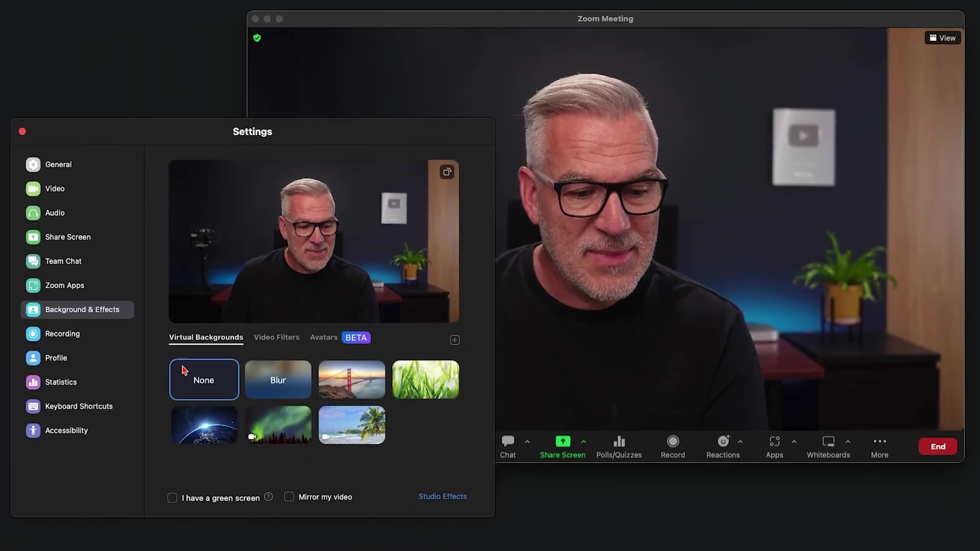This screenshot has height=551, width=980.
Task: Click End meeting button
Action: tap(938, 446)
